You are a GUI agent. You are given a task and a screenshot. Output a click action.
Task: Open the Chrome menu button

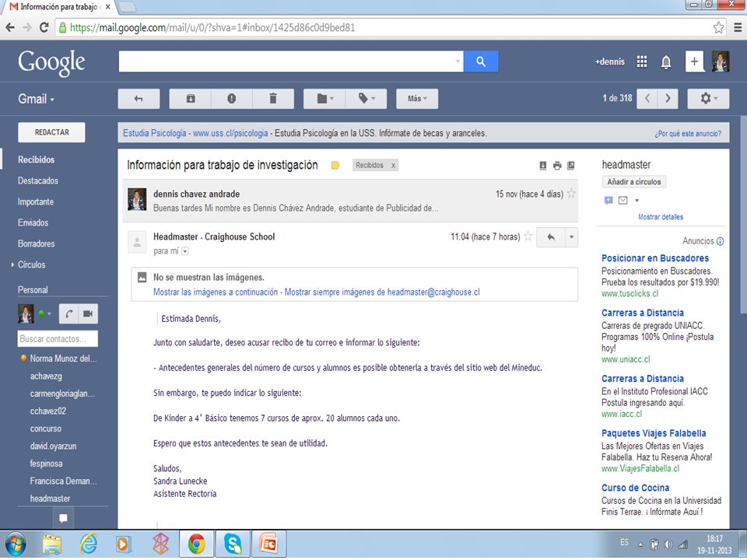[738, 28]
